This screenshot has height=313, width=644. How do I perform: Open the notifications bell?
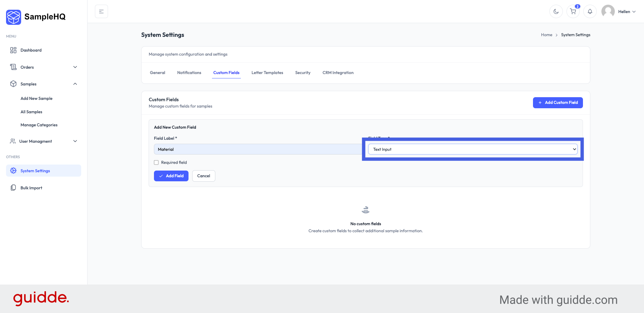[590, 11]
